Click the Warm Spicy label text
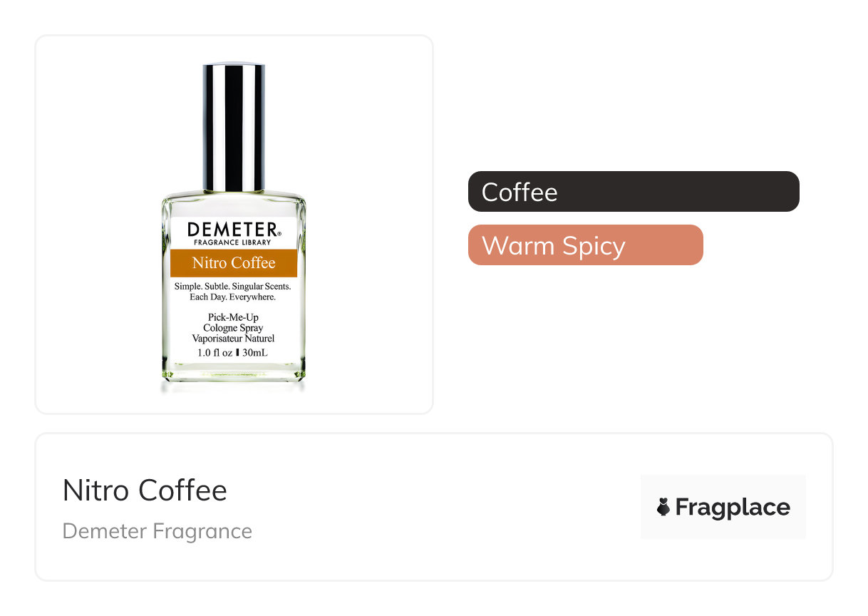Screen dimensions: 868x616 pos(554,246)
